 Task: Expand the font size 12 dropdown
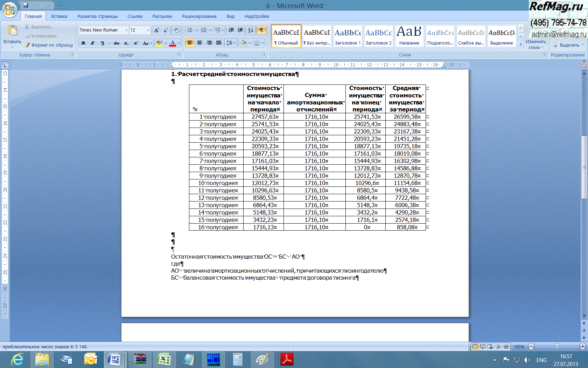click(x=148, y=30)
